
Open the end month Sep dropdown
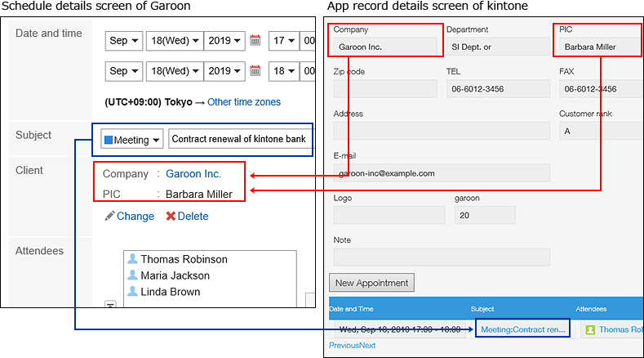coord(124,71)
